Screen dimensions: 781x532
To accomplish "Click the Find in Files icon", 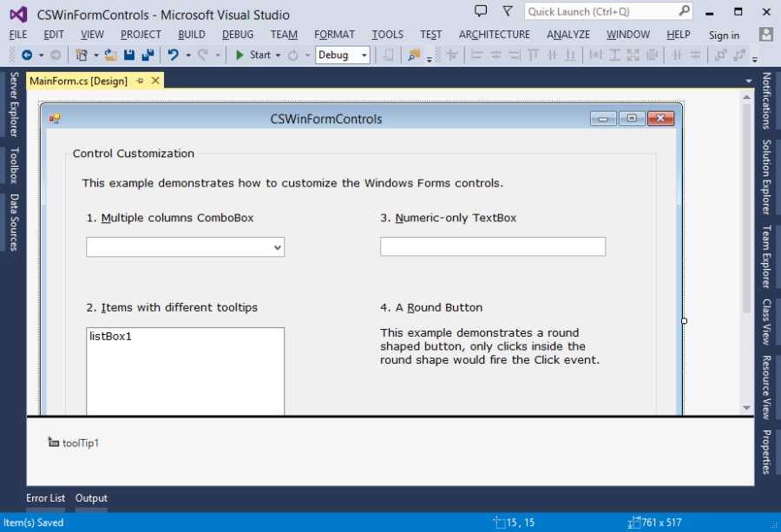I will click(x=413, y=55).
